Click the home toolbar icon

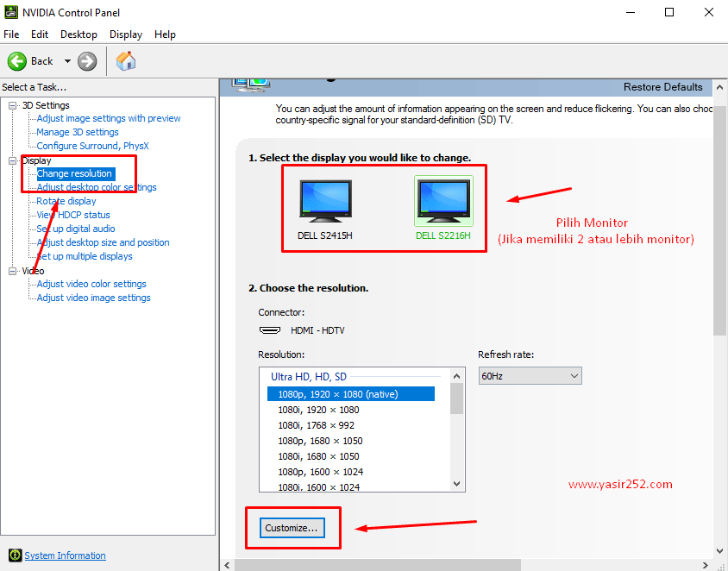(125, 61)
